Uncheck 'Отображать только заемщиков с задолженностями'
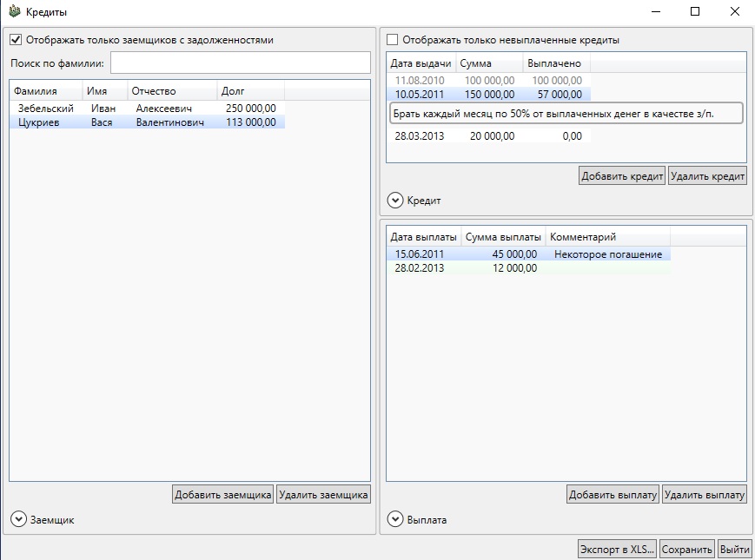This screenshot has width=755, height=560. tap(16, 39)
